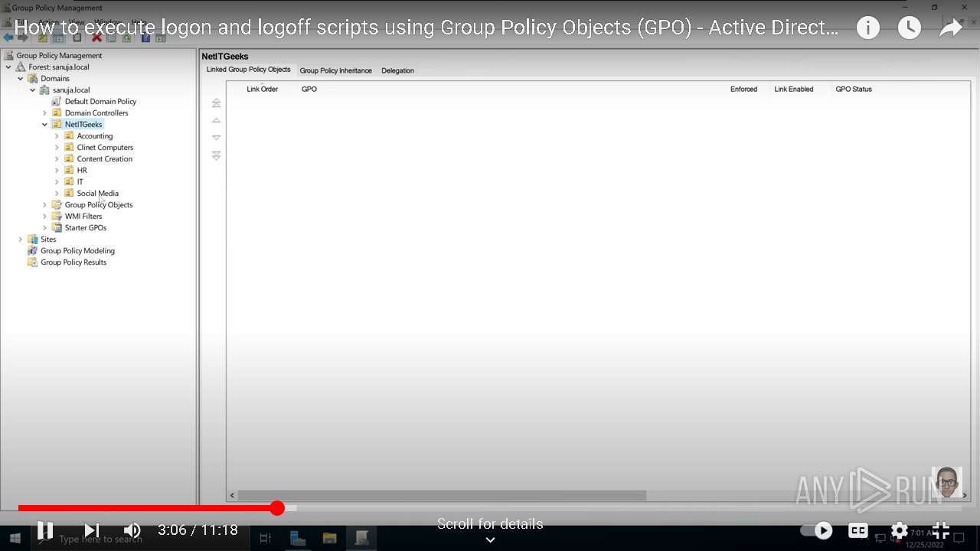Viewport: 980px width, 551px height.
Task: Collapse the sanuja.local domain node
Action: click(x=33, y=90)
